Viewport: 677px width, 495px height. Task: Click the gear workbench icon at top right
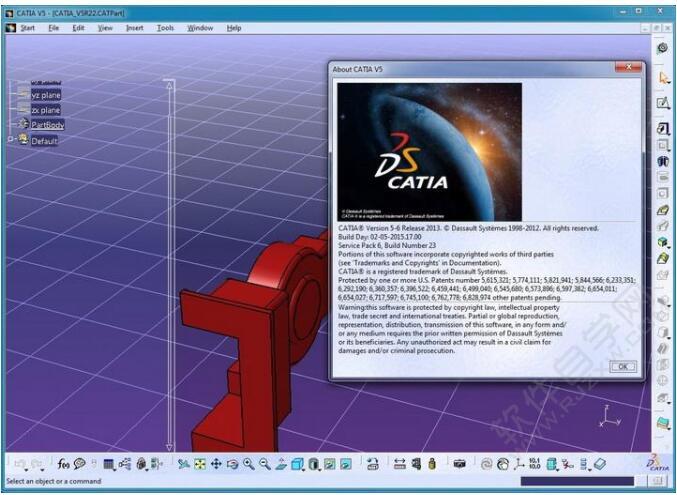point(662,48)
